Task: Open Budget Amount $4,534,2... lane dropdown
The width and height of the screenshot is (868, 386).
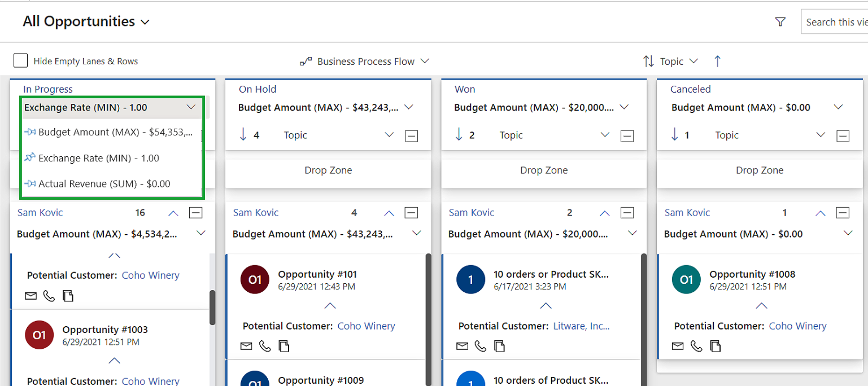Action: point(200,234)
